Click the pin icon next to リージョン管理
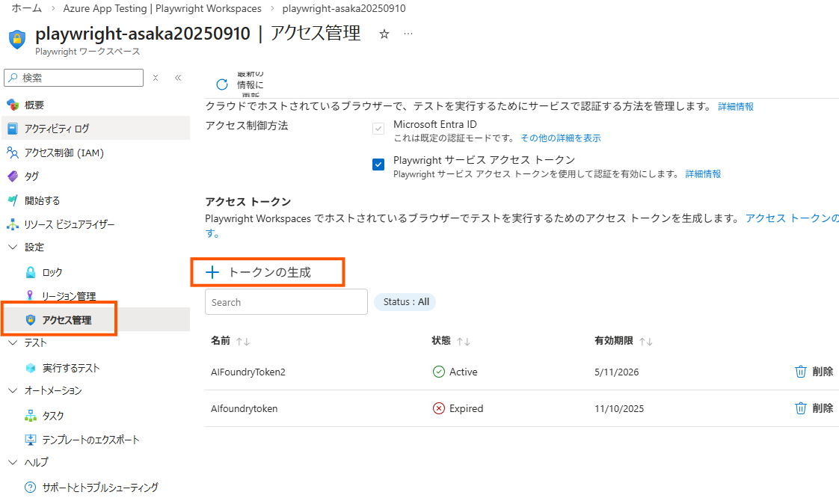 coord(30,295)
